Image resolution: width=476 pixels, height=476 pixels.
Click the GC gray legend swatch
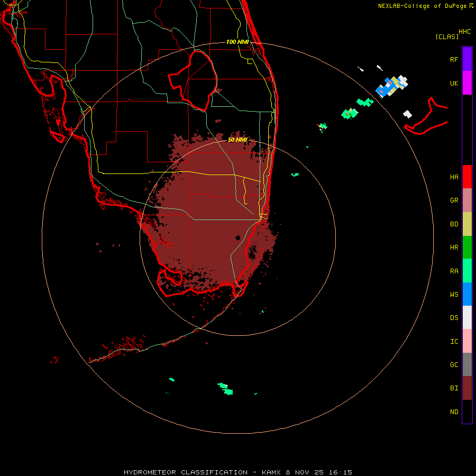tap(467, 364)
